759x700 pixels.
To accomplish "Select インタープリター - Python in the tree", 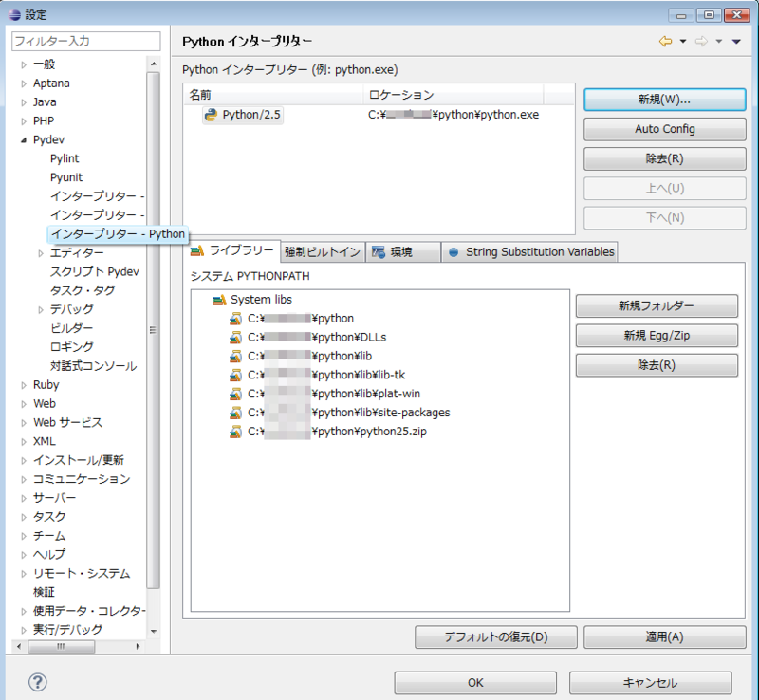I will 118,234.
